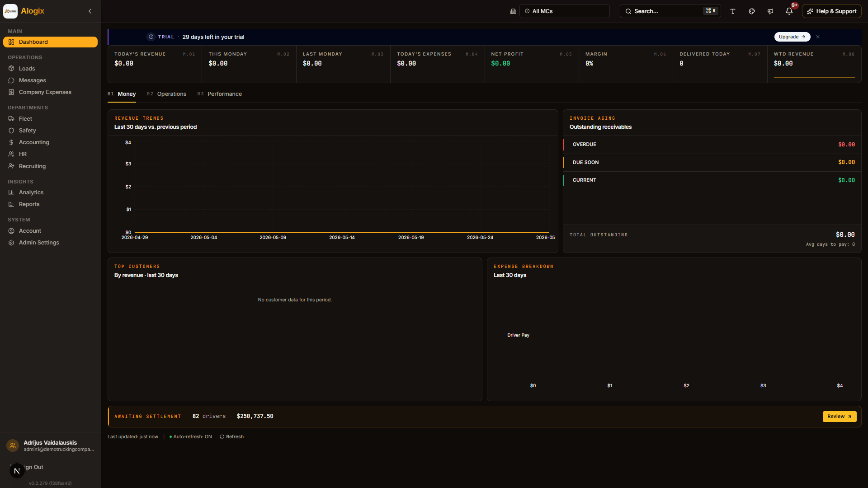Click the Recruiting add-user icon
Screen dimensions: 868x488
(x=11, y=166)
